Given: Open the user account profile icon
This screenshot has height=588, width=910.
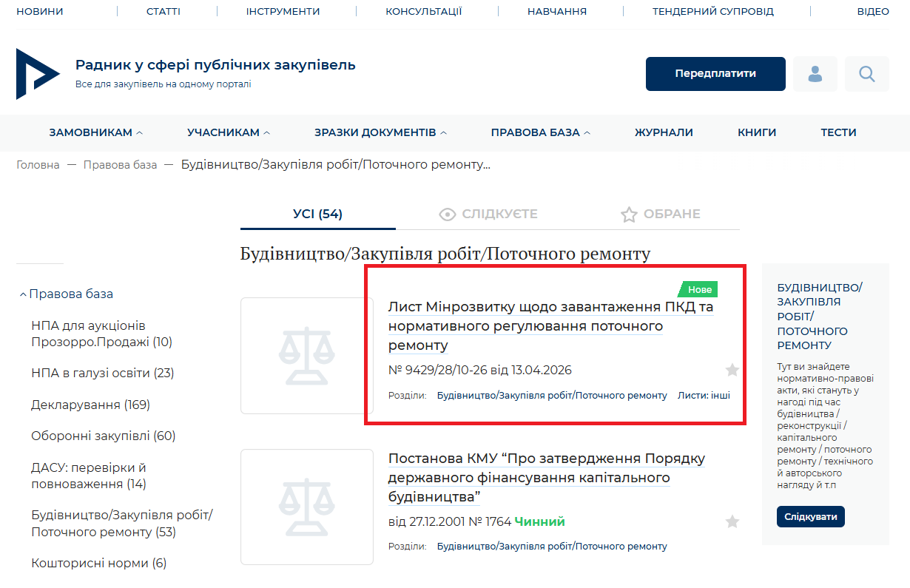Looking at the screenshot, I should pos(815,74).
